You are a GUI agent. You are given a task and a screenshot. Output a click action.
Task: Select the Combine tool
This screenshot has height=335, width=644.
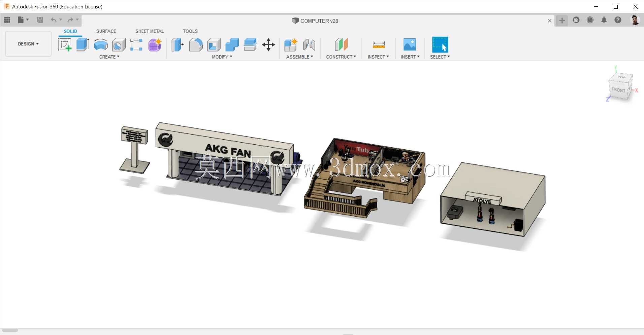pos(232,45)
